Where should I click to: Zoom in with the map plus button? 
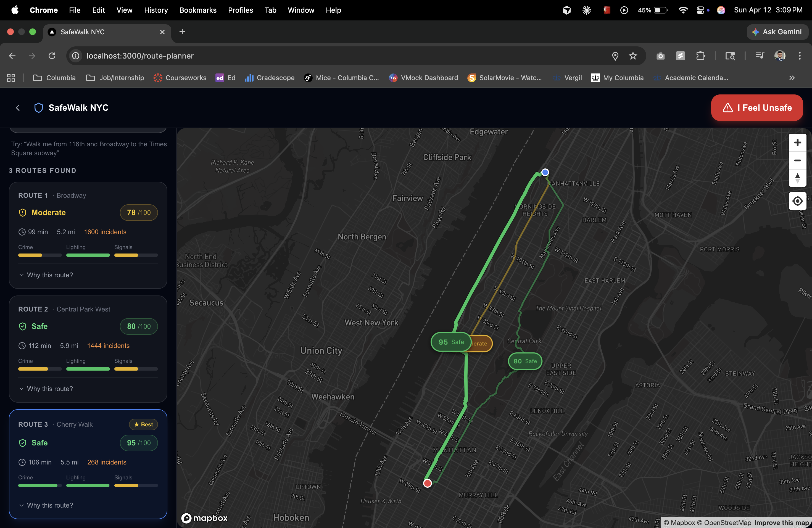tap(797, 142)
